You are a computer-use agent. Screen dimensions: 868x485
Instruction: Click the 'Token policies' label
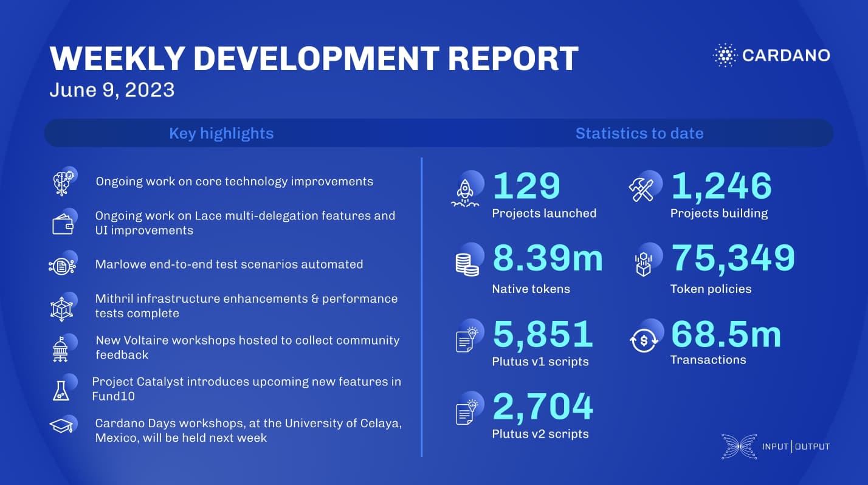point(711,289)
